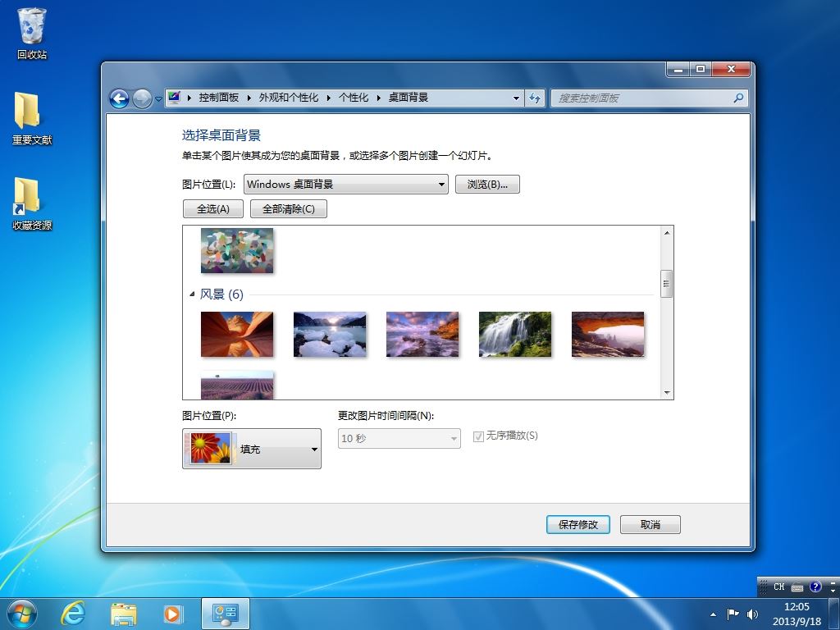Click the refresh button next to address bar

click(535, 98)
